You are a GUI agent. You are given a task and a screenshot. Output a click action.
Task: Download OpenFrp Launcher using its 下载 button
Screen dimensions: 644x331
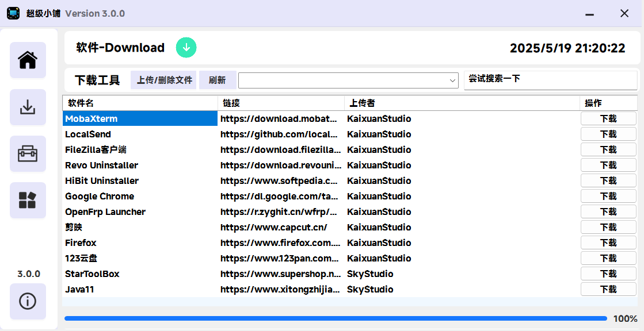(x=608, y=211)
